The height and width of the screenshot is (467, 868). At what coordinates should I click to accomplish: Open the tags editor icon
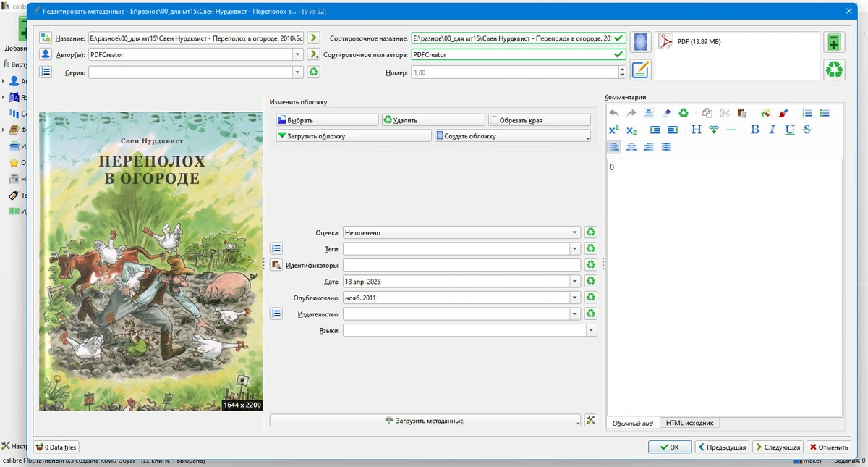tap(276, 248)
